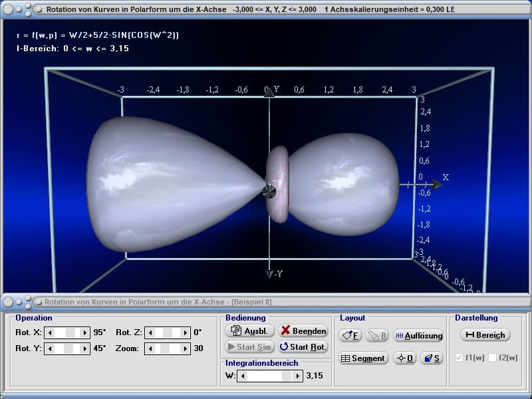Open the Bereich range dialog
Screen dimensions: 532x399
tap(485, 335)
